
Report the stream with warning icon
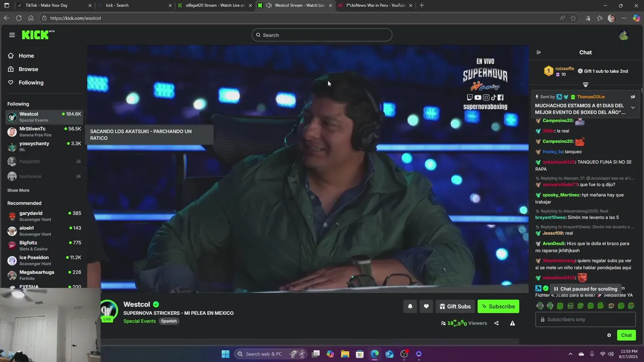pyautogui.click(x=512, y=323)
